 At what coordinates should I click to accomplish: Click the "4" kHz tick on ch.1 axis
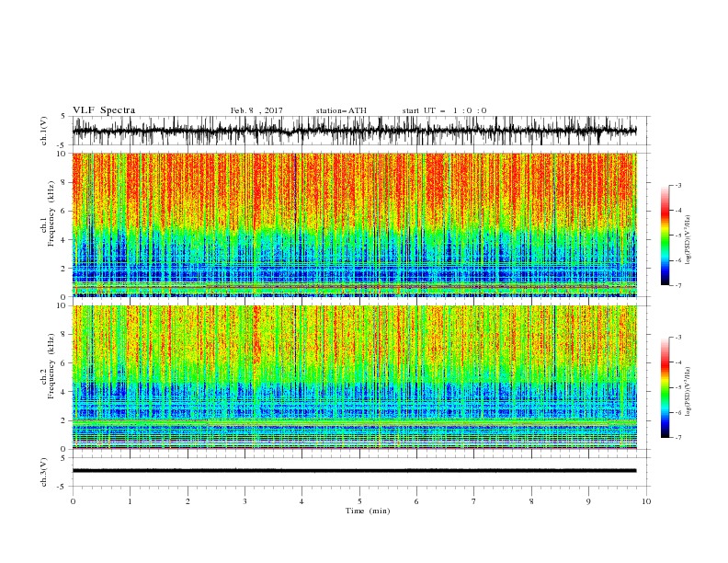(65, 240)
